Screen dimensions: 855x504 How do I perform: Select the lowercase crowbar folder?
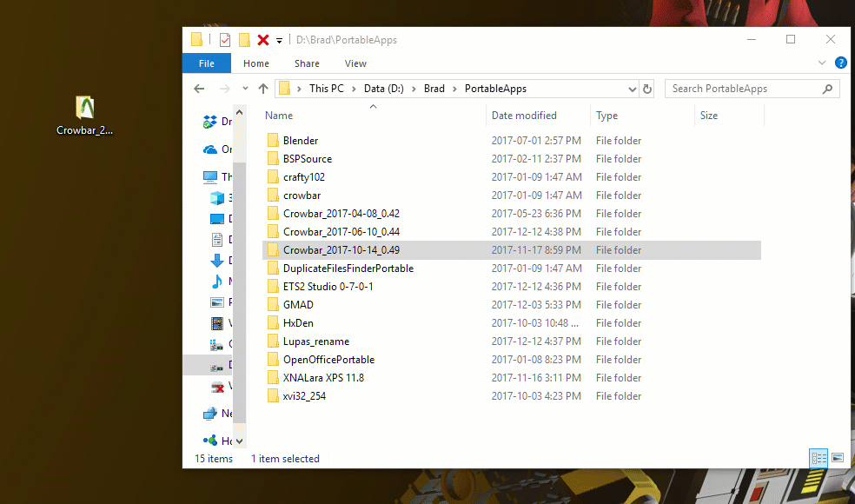point(302,196)
